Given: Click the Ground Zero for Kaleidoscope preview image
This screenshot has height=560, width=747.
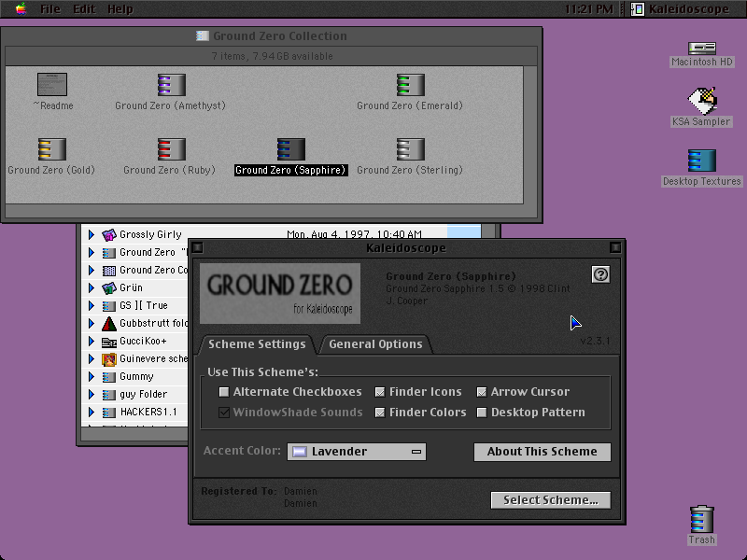Looking at the screenshot, I should coord(279,293).
